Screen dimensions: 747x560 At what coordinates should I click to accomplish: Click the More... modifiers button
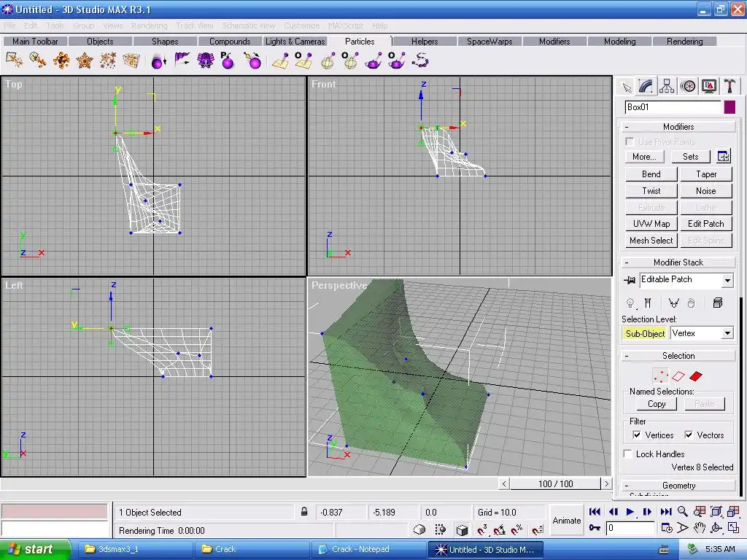tap(644, 157)
